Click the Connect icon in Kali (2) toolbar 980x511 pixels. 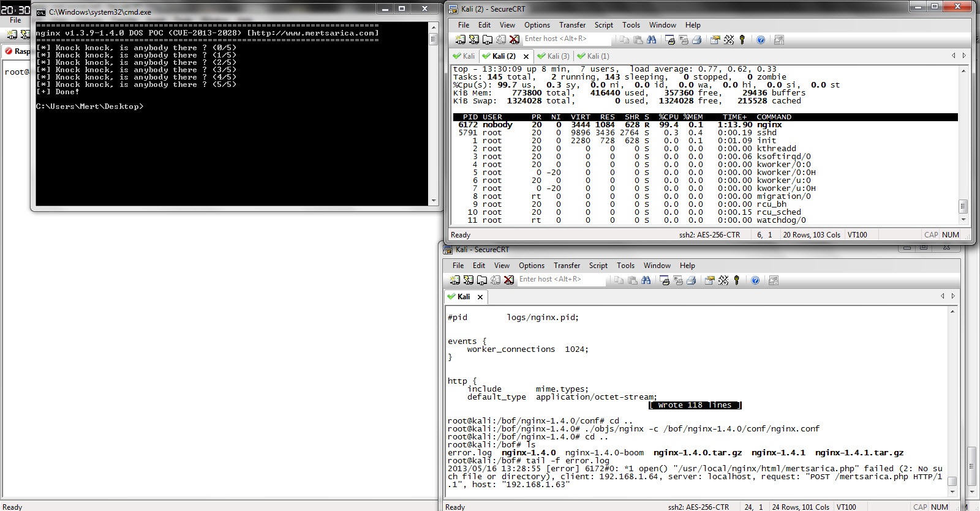coord(460,39)
